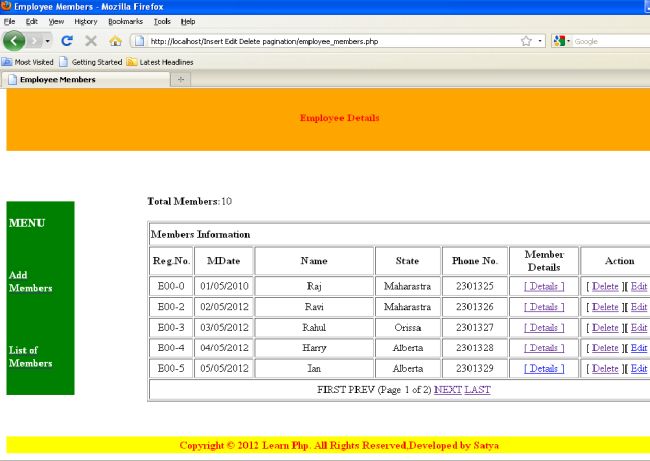
Task: Edit the Rahul member row
Action: [639, 328]
